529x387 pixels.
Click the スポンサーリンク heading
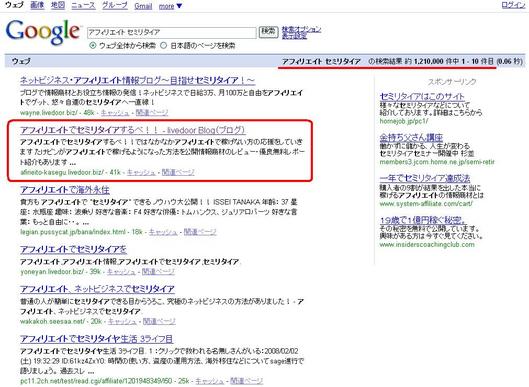(x=452, y=82)
